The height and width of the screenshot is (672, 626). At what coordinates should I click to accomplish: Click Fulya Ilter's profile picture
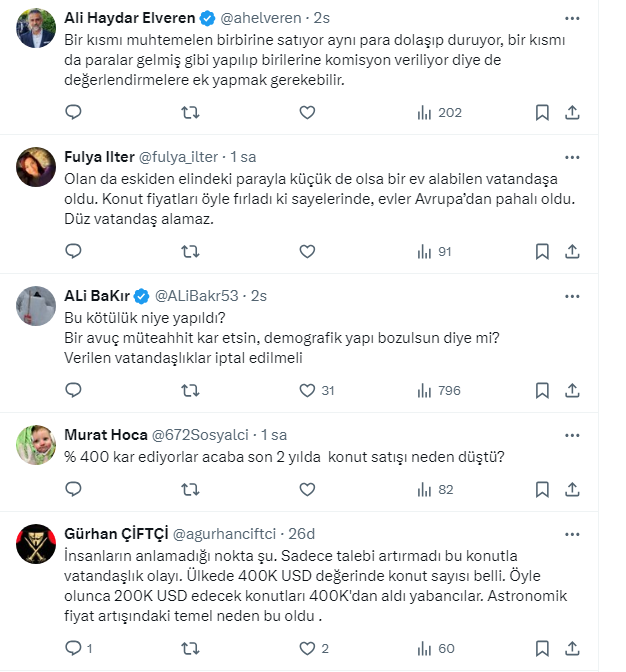coord(36,167)
